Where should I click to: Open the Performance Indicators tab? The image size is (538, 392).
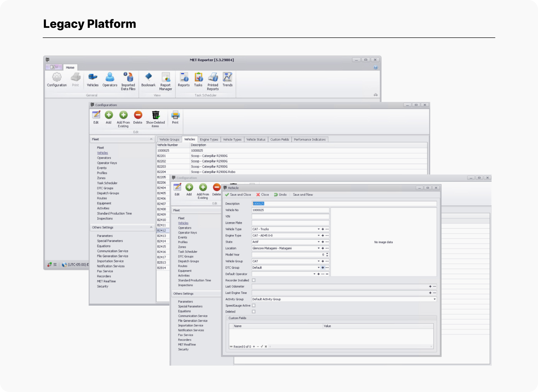pyautogui.click(x=309, y=139)
